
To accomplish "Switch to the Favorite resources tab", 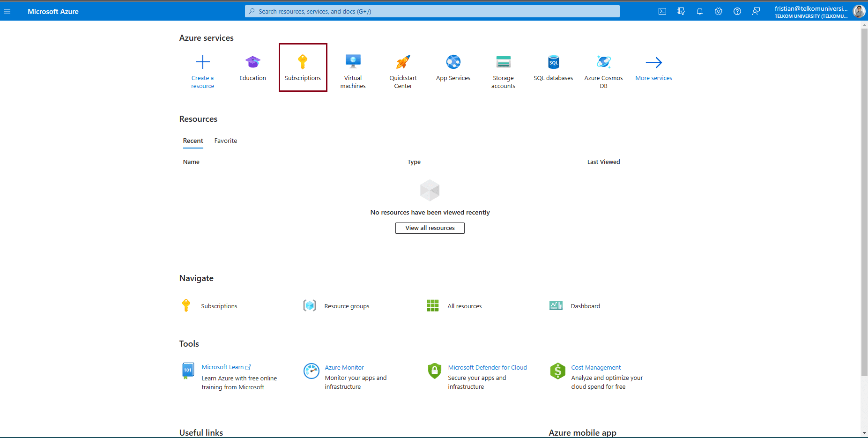I will pos(226,141).
